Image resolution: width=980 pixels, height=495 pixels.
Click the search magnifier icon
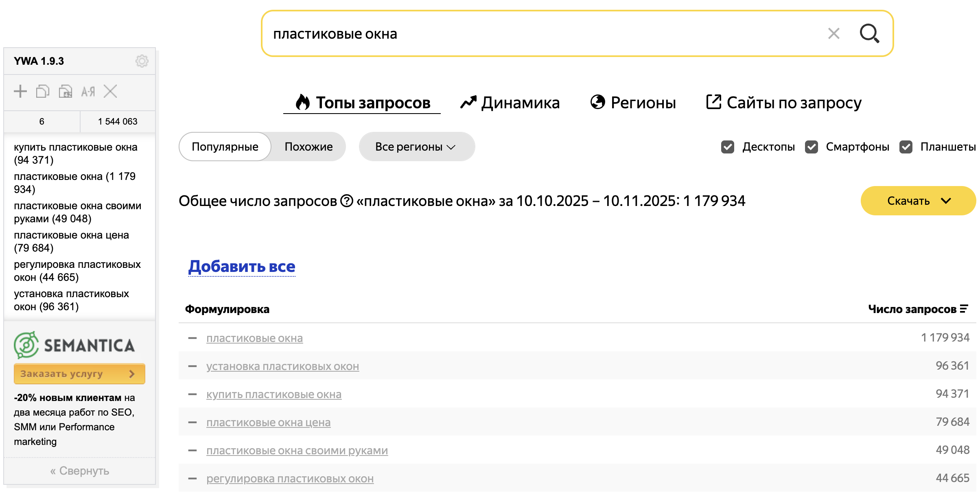pos(869,33)
